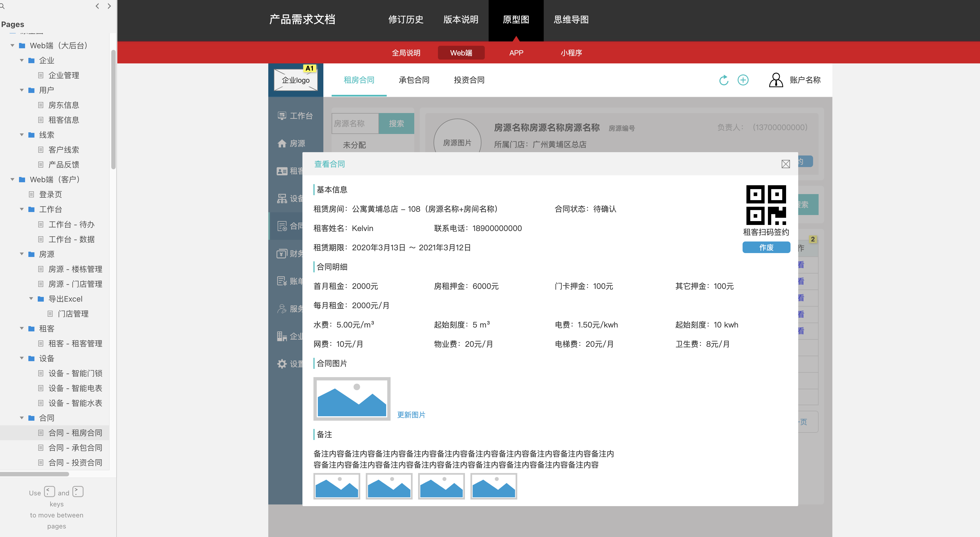The height and width of the screenshot is (537, 980).
Task: Click the refresh icon in app header
Action: point(724,80)
